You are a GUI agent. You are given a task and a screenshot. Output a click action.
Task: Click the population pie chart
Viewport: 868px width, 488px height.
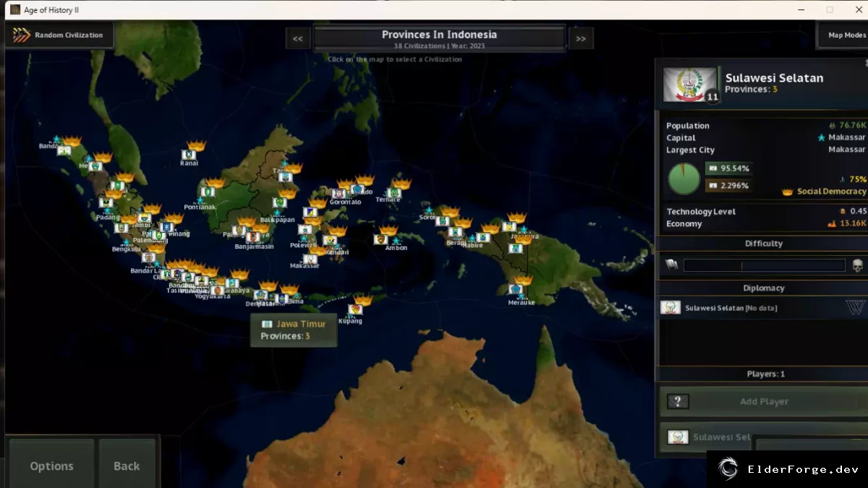[684, 179]
